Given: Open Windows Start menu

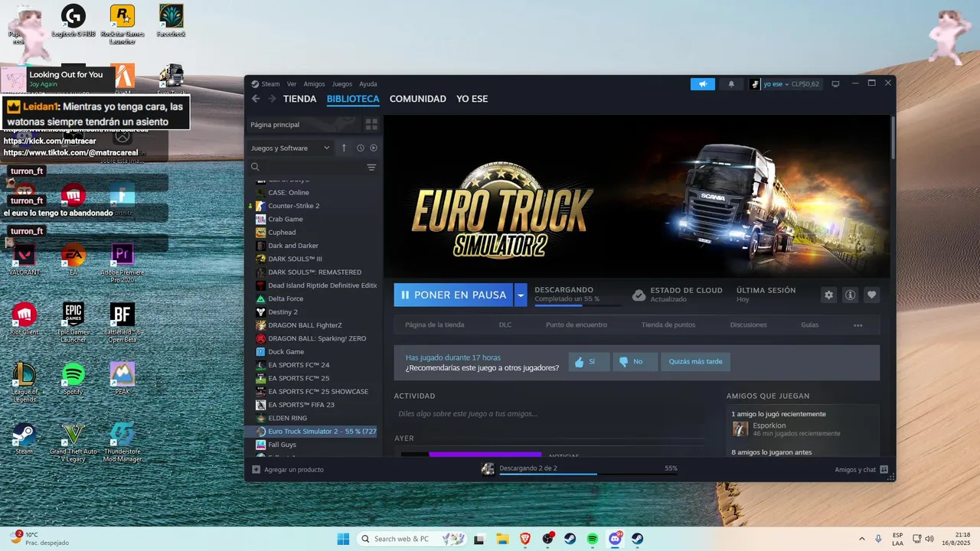Looking at the screenshot, I should tap(343, 539).
